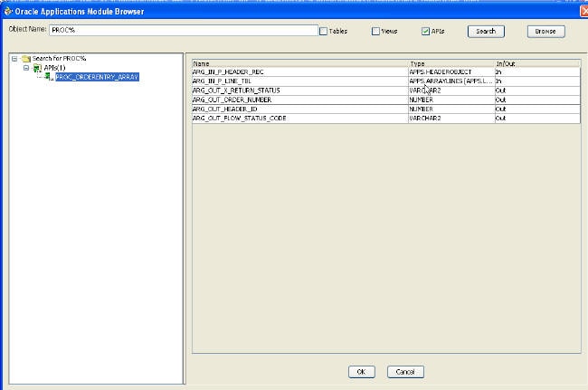Viewport: 588px width, 390px height.
Task: Select PROC_ORDERENTRY_ARRAY in the tree
Action: coord(97,77)
